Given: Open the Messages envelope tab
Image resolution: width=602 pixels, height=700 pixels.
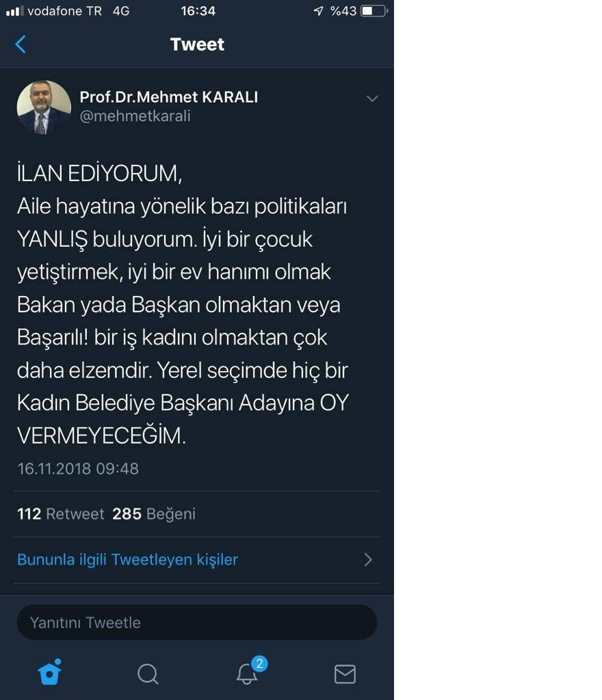Looking at the screenshot, I should pos(345,674).
